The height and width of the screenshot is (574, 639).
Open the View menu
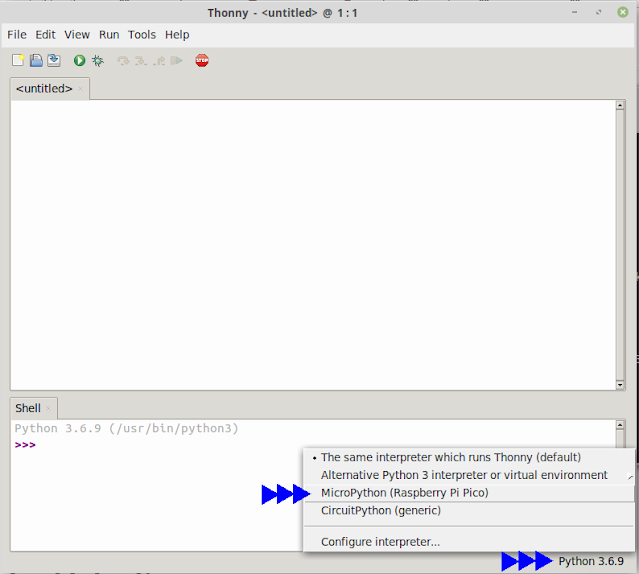point(77,35)
